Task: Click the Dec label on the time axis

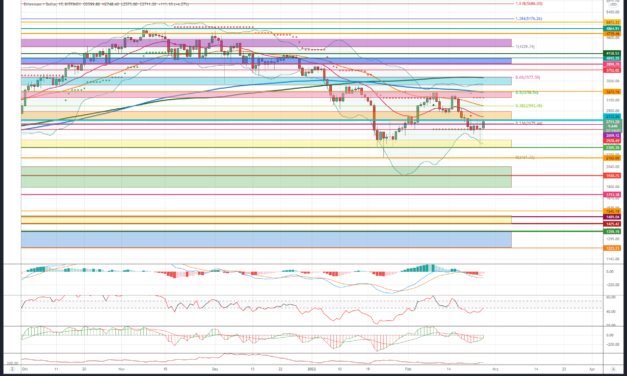Action: (215, 369)
